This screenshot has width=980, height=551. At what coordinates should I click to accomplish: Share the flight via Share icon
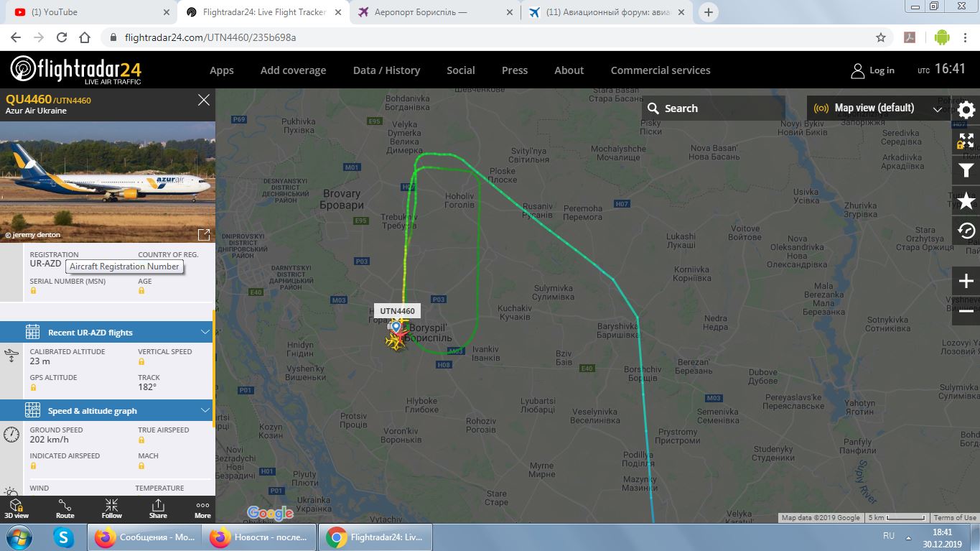coord(158,509)
